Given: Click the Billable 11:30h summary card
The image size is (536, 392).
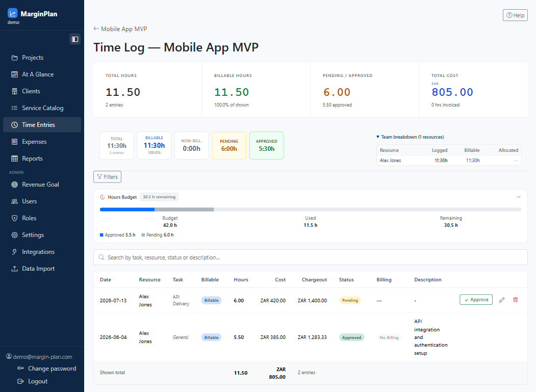Looking at the screenshot, I should (154, 146).
